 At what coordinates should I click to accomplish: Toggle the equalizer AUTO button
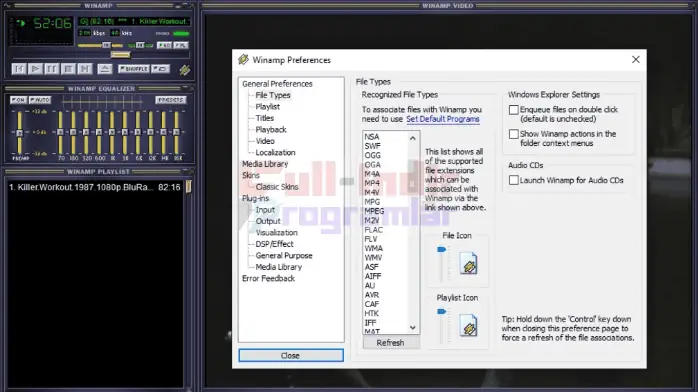tap(40, 100)
